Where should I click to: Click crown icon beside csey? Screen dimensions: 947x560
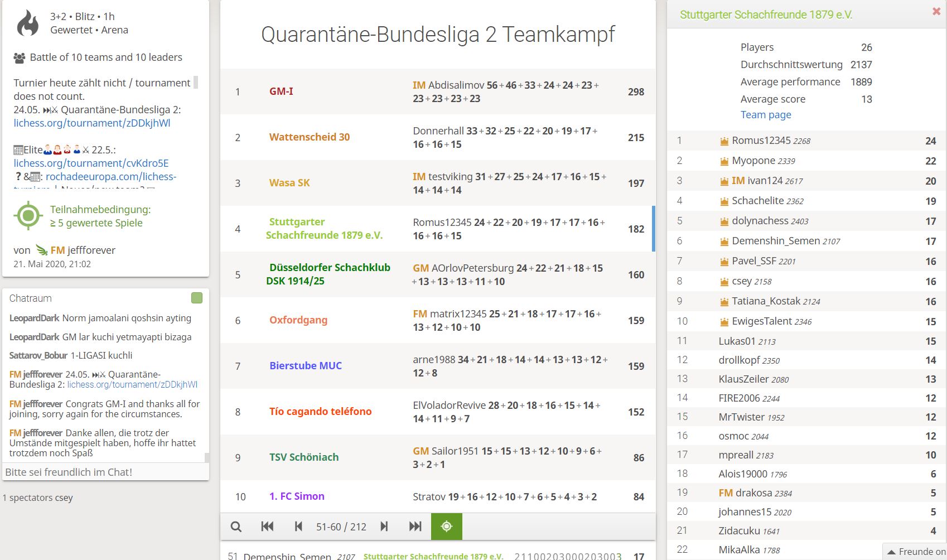[724, 282]
